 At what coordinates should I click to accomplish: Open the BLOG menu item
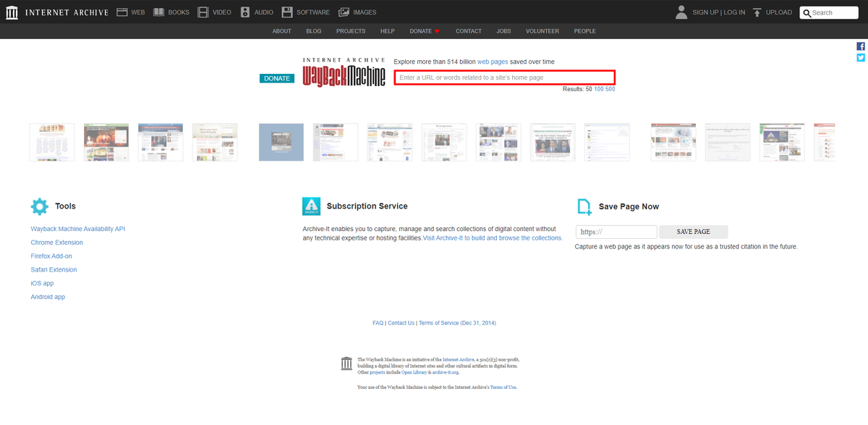pyautogui.click(x=313, y=31)
